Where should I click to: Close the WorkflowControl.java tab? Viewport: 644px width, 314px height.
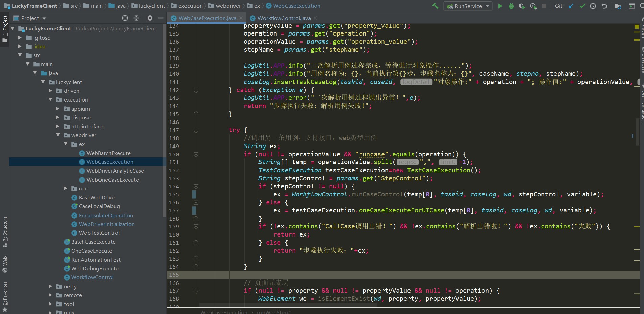point(315,18)
